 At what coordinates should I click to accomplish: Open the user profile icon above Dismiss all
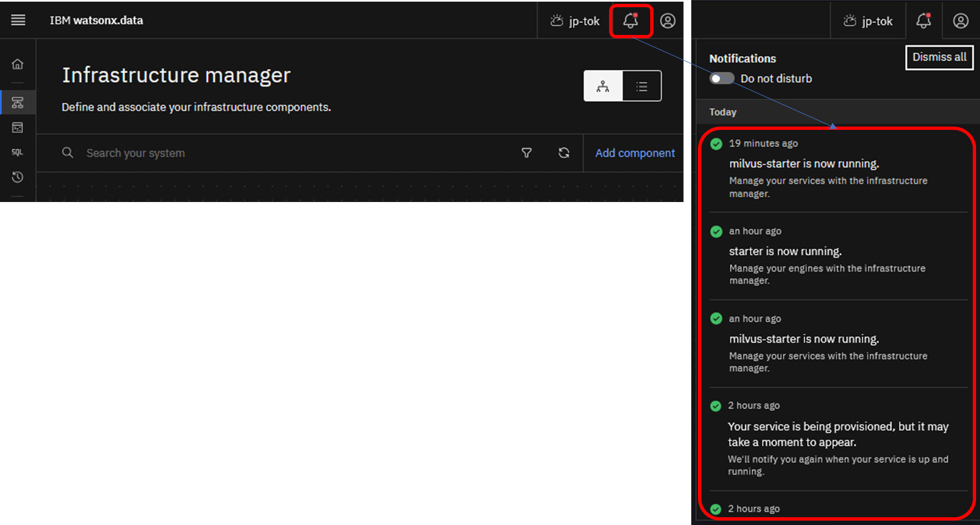pyautogui.click(x=961, y=21)
